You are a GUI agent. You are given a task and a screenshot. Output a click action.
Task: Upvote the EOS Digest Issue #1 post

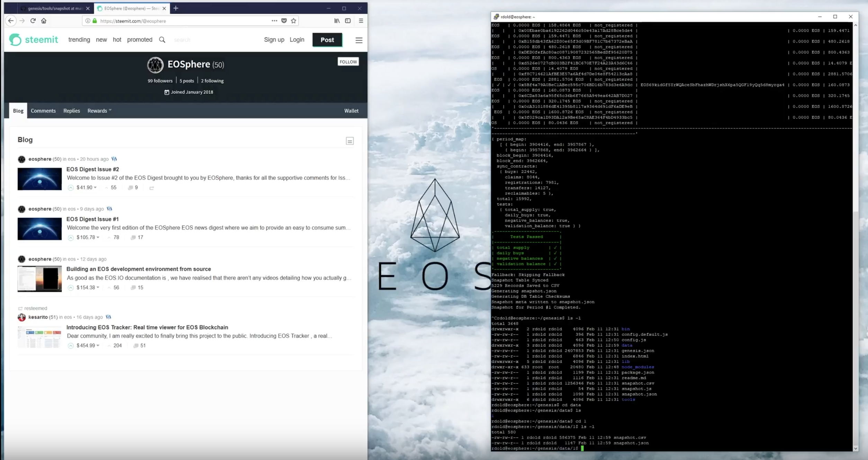tap(71, 238)
